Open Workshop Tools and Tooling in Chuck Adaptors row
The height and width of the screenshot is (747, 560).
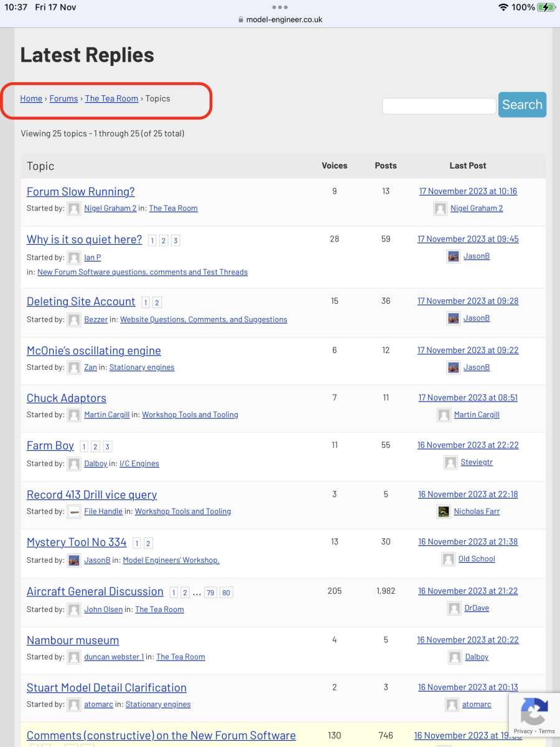(190, 415)
